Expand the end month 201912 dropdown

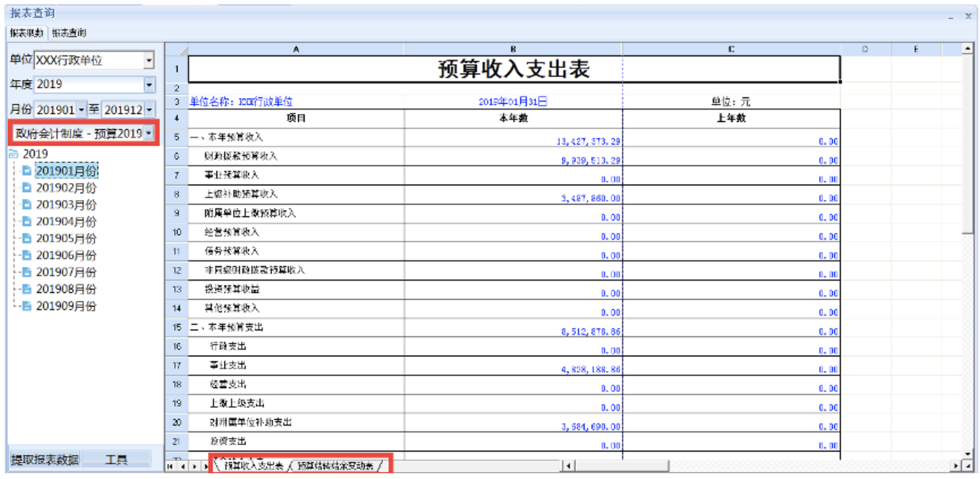149,110
